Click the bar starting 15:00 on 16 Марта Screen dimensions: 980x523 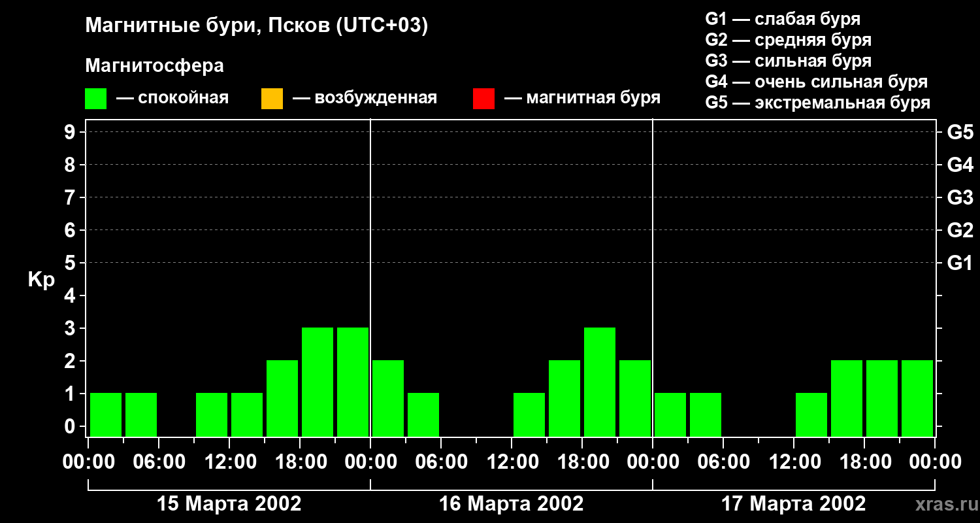coord(564,398)
